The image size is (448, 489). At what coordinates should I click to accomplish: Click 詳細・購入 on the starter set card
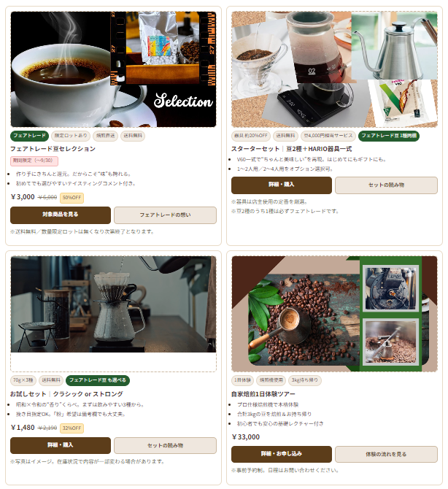coord(281,185)
